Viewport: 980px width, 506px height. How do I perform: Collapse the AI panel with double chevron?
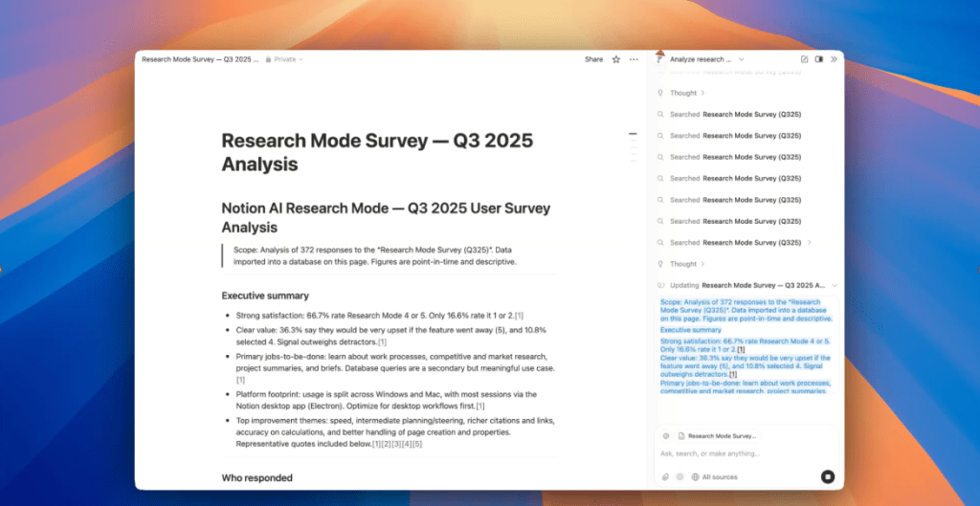click(834, 59)
